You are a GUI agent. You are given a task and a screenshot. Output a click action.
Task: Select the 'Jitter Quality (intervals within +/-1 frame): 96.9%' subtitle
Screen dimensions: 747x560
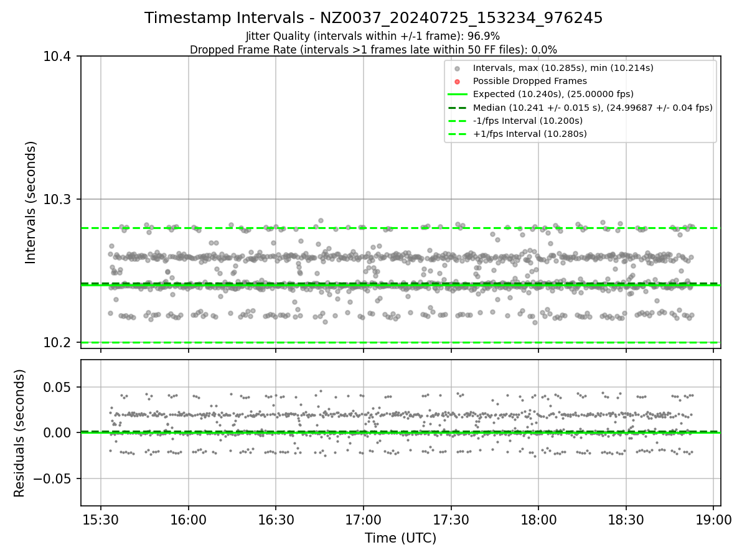tap(373, 36)
